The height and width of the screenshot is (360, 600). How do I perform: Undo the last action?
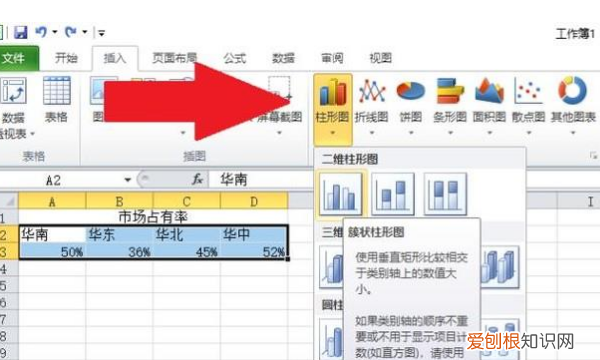tap(41, 32)
